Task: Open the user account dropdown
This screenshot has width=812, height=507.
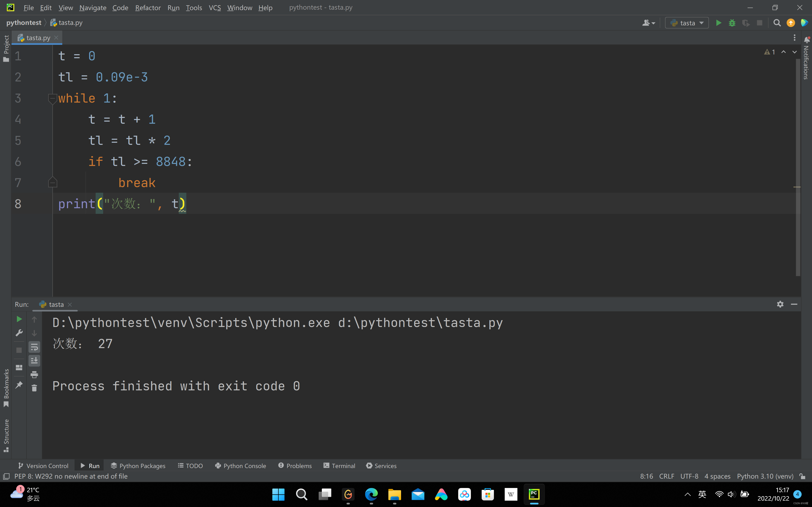Action: coord(648,23)
